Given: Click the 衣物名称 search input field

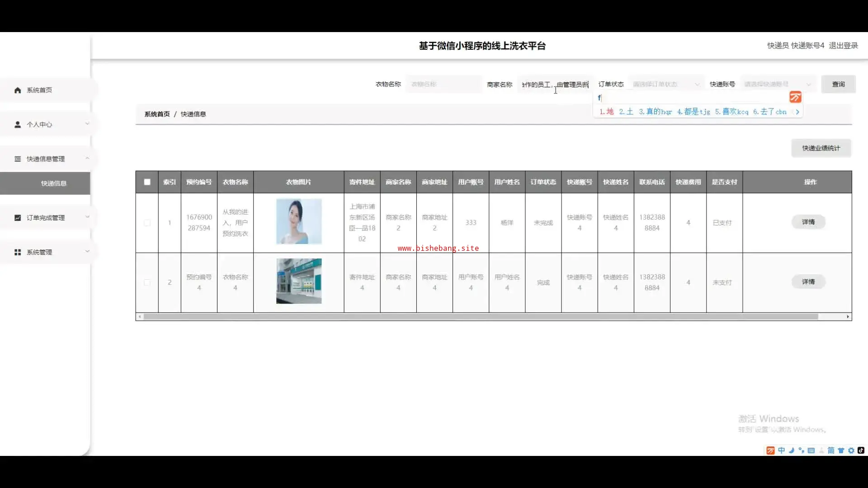Looking at the screenshot, I should click(x=443, y=84).
